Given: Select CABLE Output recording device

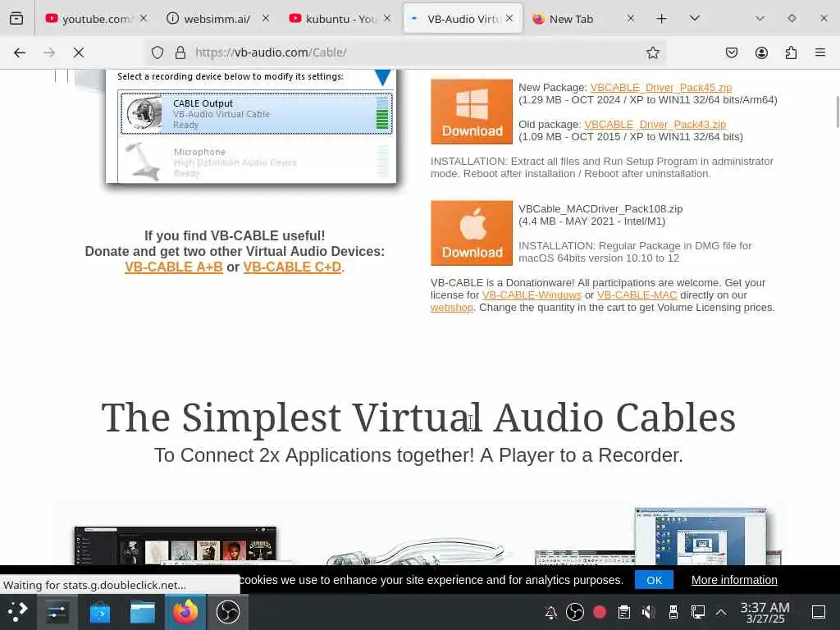Looking at the screenshot, I should pyautogui.click(x=257, y=113).
